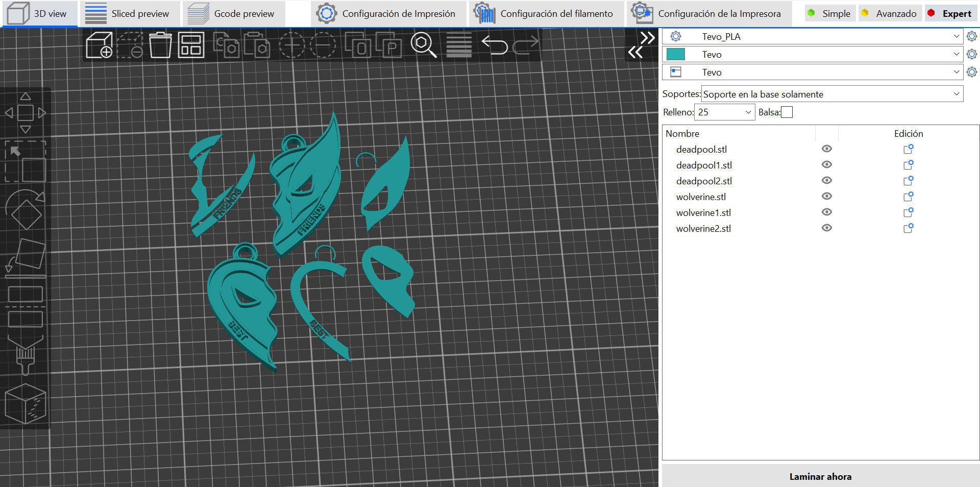This screenshot has height=487, width=980.
Task: Select the Move tool in left sidebar
Action: tap(25, 113)
